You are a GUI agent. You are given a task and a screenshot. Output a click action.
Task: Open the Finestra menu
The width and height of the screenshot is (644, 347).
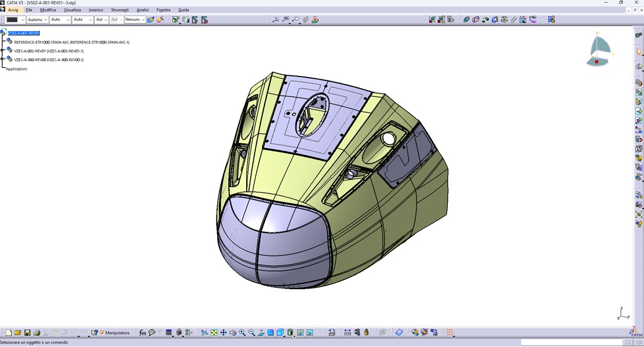(x=163, y=10)
